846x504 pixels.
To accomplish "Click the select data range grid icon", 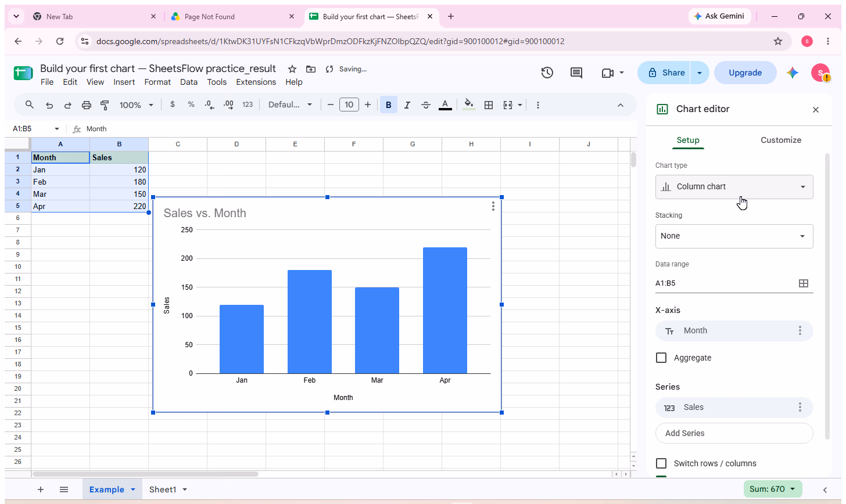I will click(804, 283).
